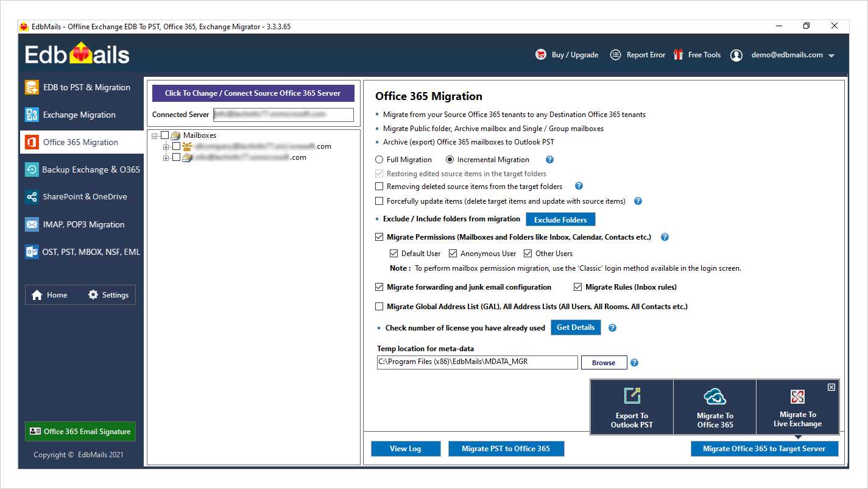Click help icon for removing deleted source items
Viewport: 868px width, 489px height.
(x=579, y=186)
